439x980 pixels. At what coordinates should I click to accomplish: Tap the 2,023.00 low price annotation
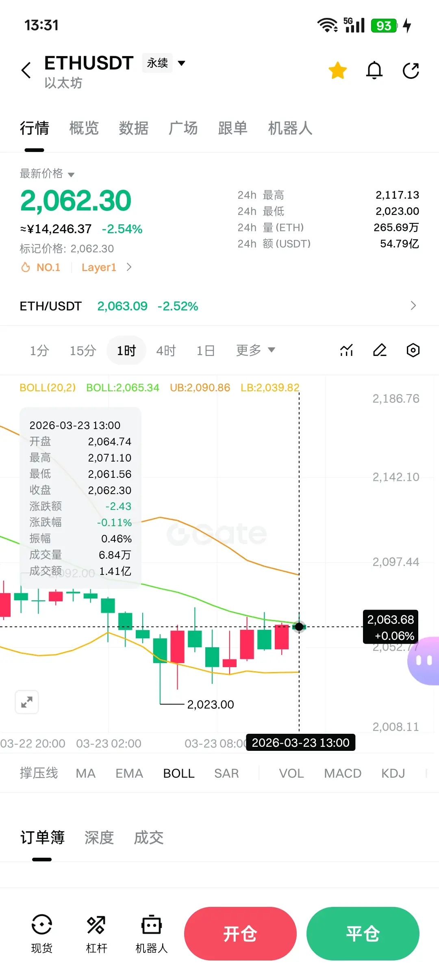point(211,705)
